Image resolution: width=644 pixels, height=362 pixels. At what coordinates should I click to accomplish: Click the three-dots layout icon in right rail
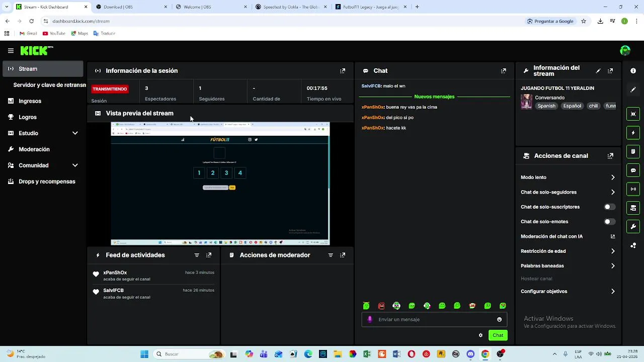pos(633,245)
